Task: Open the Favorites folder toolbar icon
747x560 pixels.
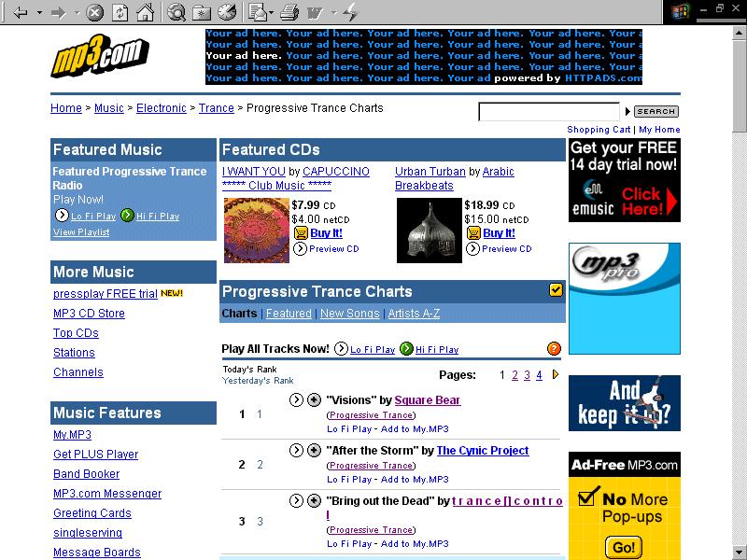Action: tap(202, 13)
